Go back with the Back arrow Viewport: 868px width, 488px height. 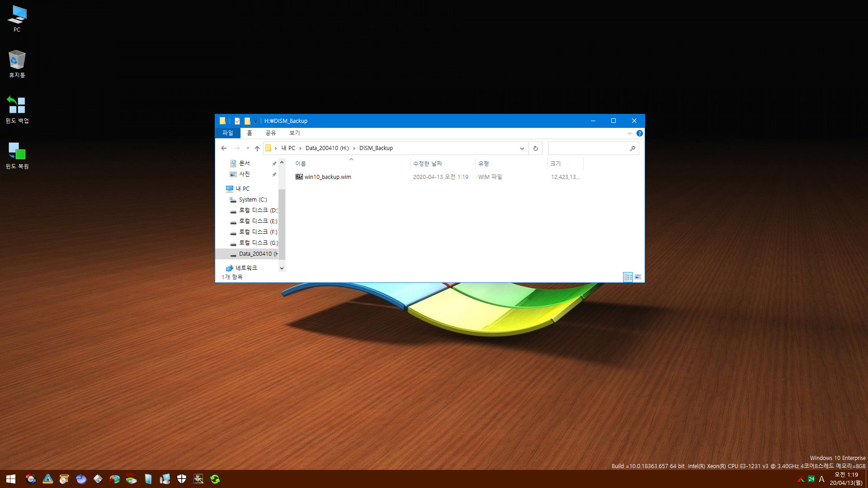224,148
